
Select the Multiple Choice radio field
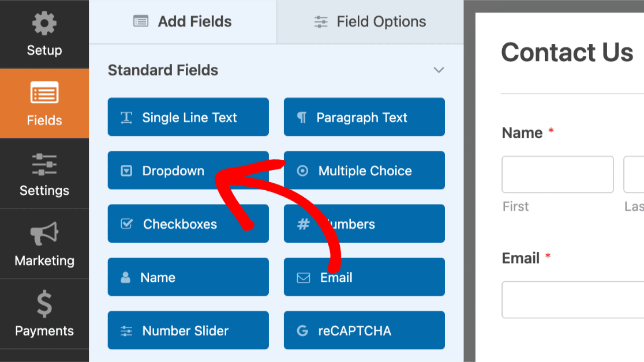[364, 170]
